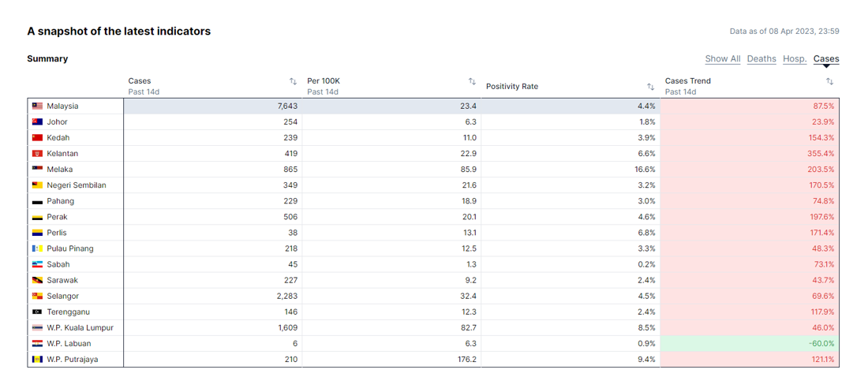Sort by Per 100K column arrows icon
The height and width of the screenshot is (392, 868).
(472, 81)
